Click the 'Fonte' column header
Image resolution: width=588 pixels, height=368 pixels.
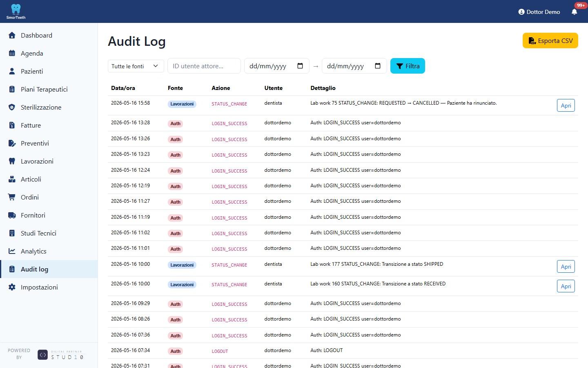click(175, 88)
